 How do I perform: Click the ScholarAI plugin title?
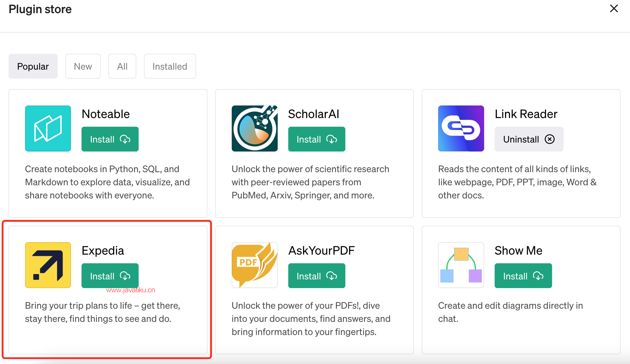tap(314, 114)
